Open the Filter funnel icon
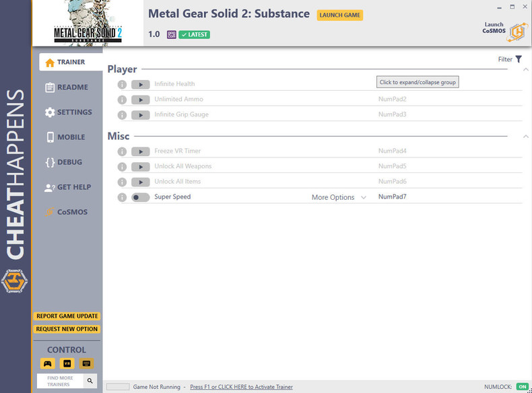 pos(519,59)
